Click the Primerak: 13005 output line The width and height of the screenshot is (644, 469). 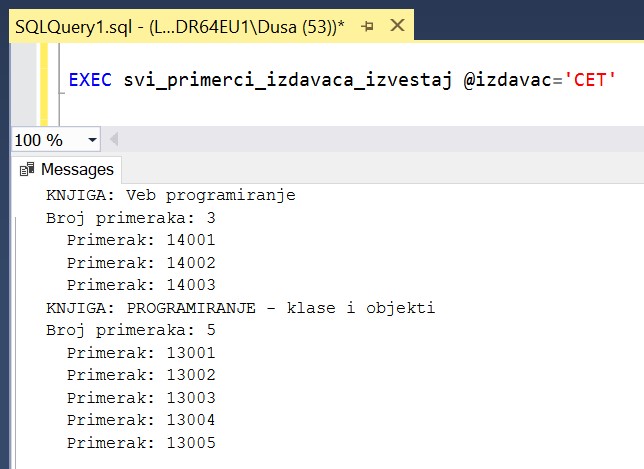coord(140,443)
